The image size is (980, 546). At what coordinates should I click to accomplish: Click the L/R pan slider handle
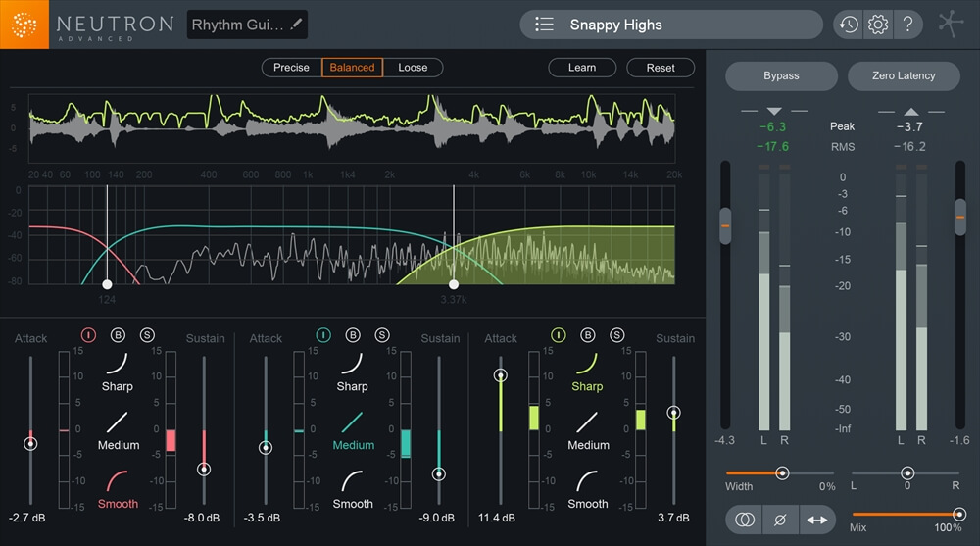tap(907, 472)
